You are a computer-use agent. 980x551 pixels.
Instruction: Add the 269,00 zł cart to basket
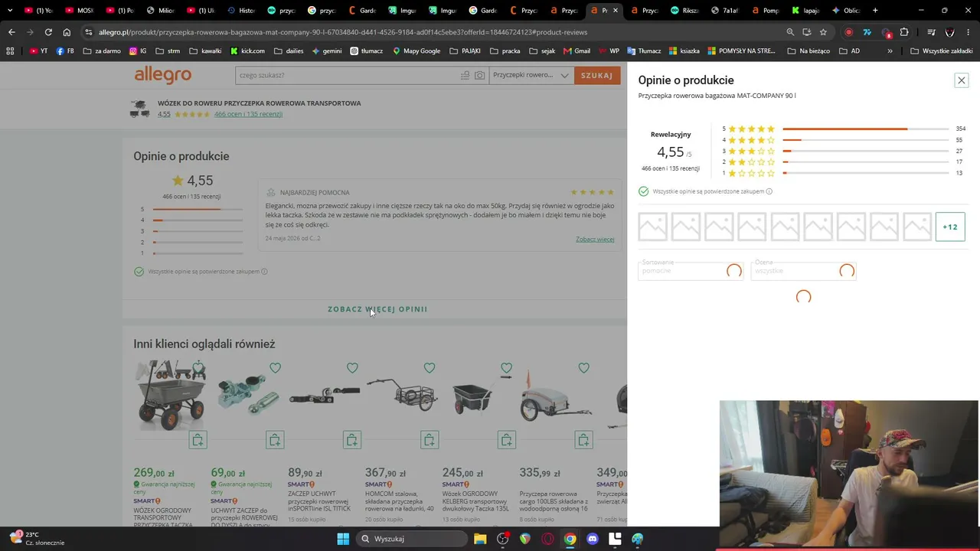tap(198, 440)
